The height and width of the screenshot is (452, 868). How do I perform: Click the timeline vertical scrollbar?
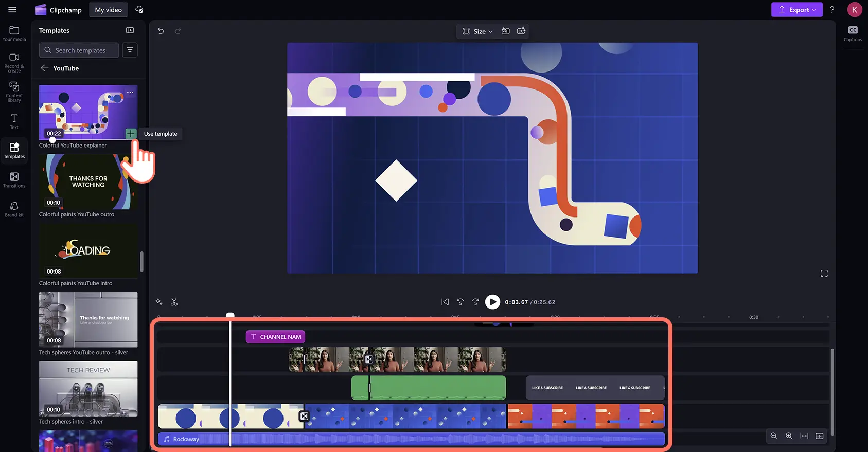(x=832, y=392)
